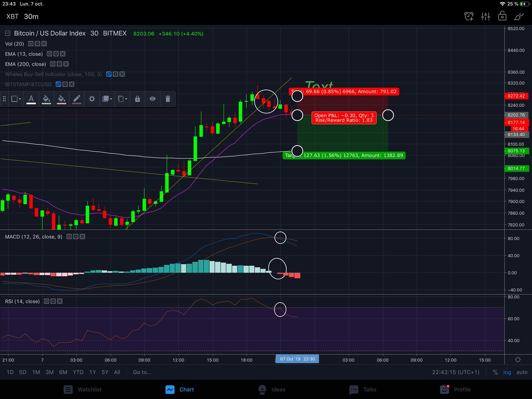Show the hidden Whales Buy-Sell Indicator
This screenshot has height=399, width=532.
tap(110, 74)
